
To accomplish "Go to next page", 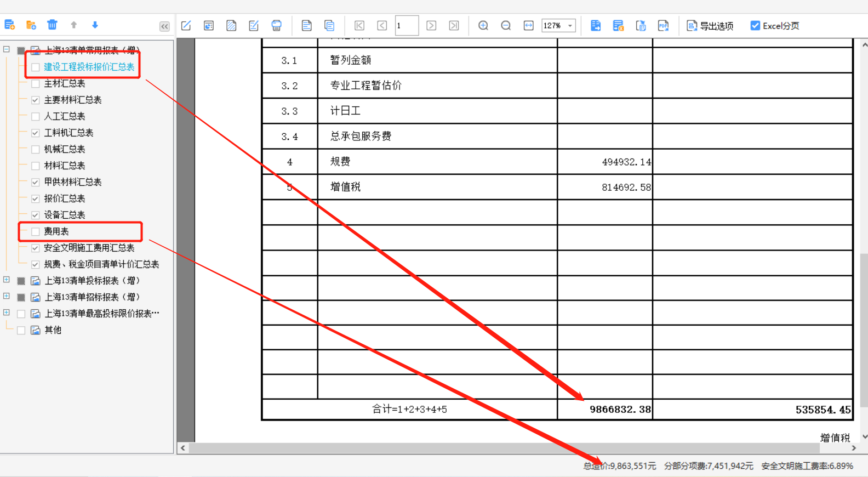I will (x=431, y=25).
